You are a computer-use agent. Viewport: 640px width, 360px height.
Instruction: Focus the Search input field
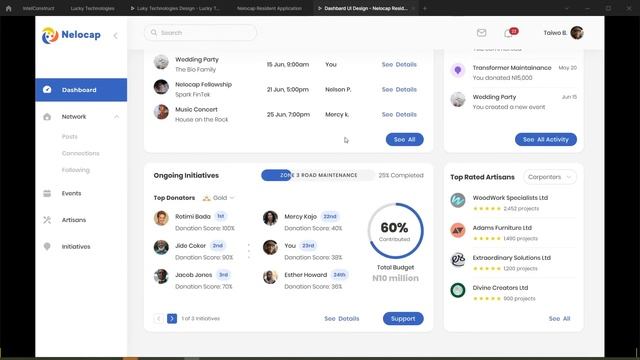[200, 33]
